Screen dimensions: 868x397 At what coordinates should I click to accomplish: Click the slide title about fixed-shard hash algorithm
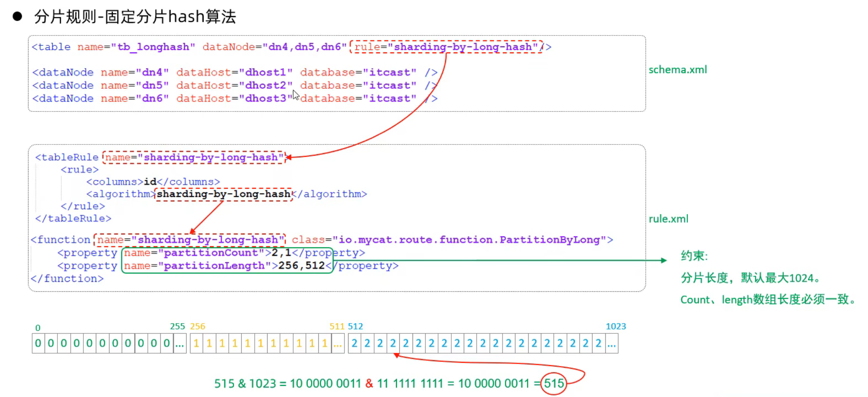[135, 17]
